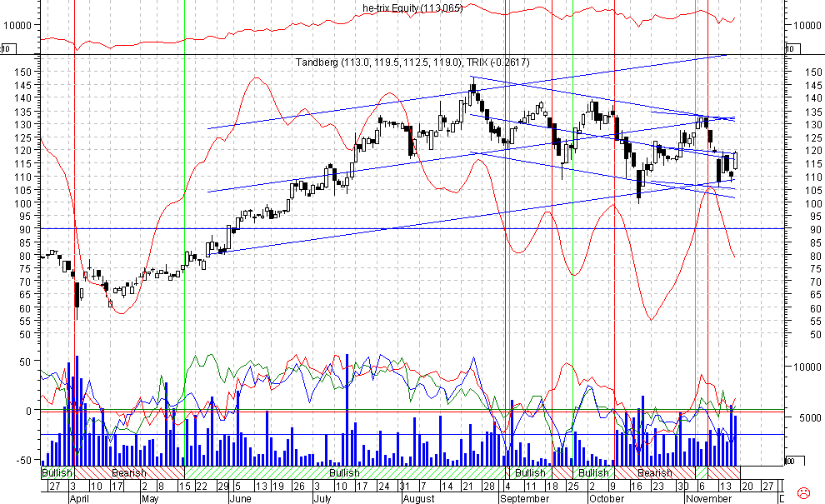Click the Bearish segment in late October

point(654,472)
